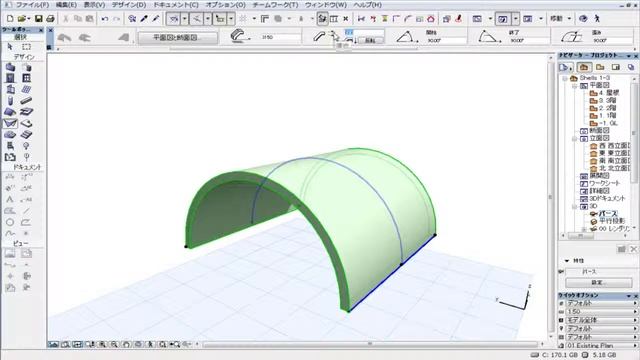Select the Door tool in the toolbox
The height and width of the screenshot is (360, 640).
pyautogui.click(x=10, y=78)
